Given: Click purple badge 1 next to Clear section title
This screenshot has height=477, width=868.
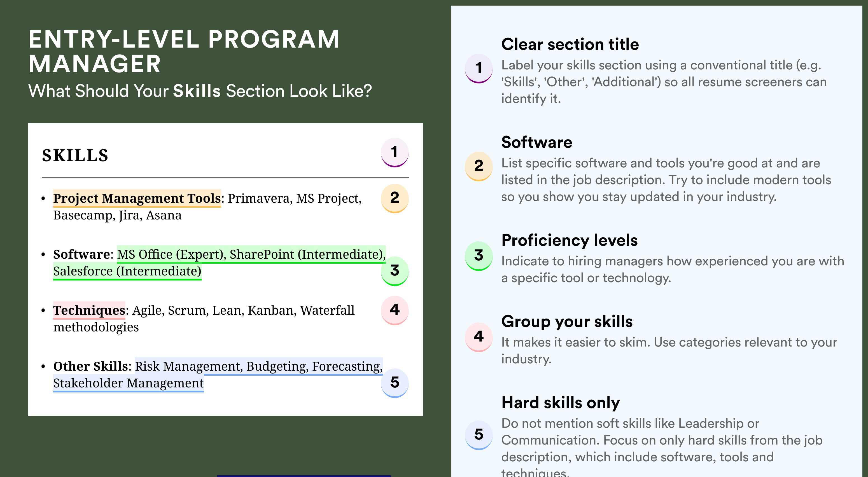Looking at the screenshot, I should (x=479, y=68).
